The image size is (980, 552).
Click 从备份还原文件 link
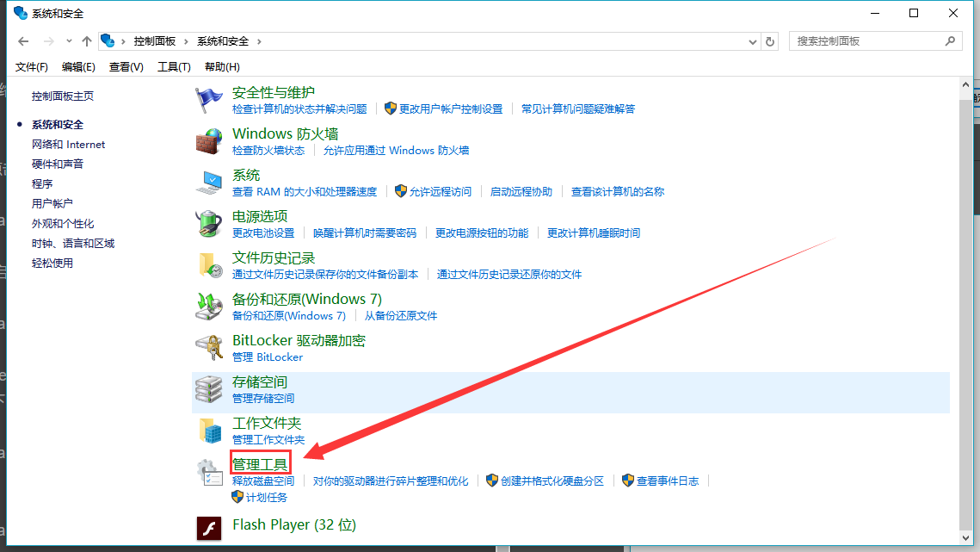(x=401, y=316)
